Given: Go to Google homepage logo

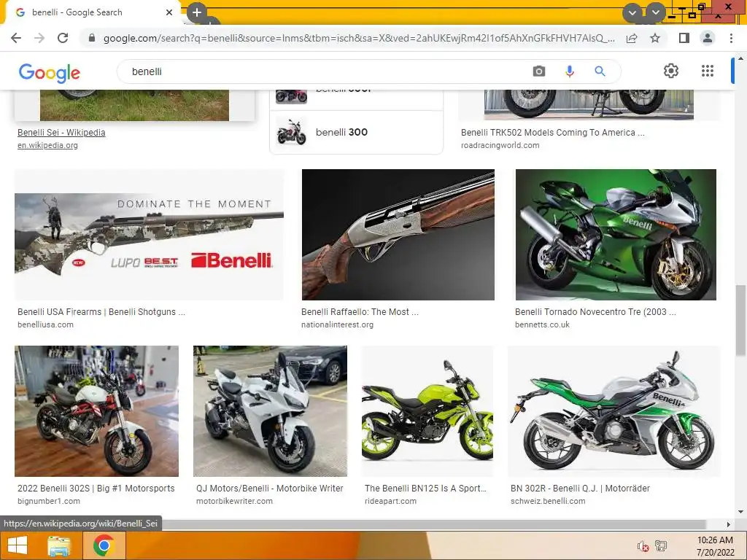Looking at the screenshot, I should [x=50, y=72].
